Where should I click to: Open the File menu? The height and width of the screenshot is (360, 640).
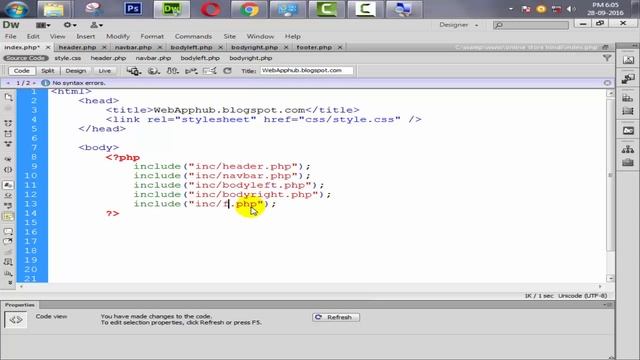(11, 36)
